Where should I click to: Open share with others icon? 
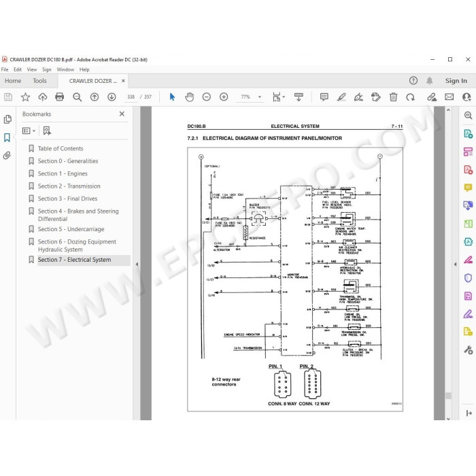click(466, 97)
